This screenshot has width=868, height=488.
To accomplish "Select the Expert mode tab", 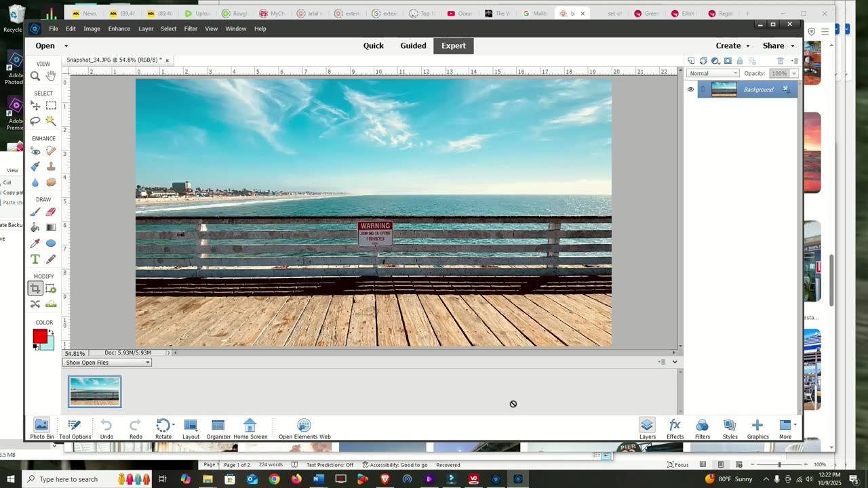I will (x=454, y=46).
